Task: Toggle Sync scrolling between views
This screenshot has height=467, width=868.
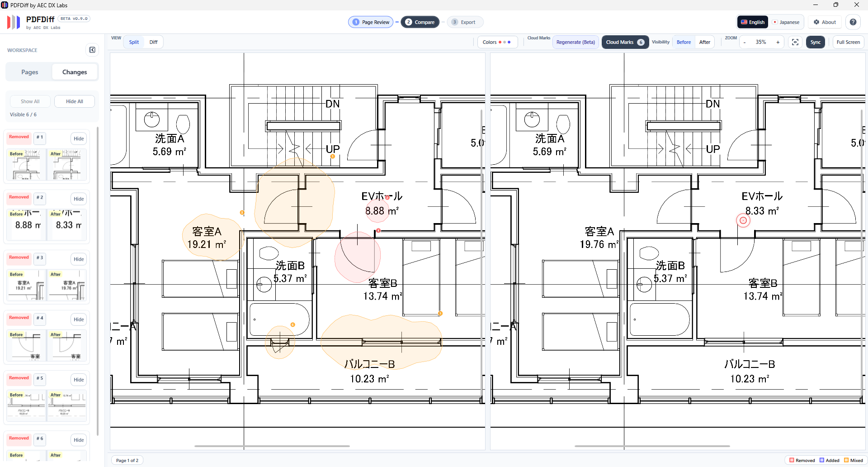Action: pyautogui.click(x=815, y=42)
